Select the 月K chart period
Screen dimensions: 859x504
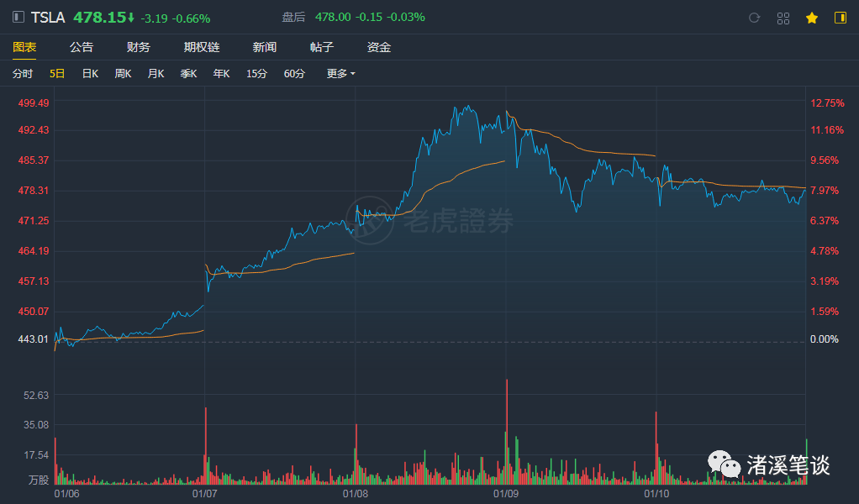(155, 74)
